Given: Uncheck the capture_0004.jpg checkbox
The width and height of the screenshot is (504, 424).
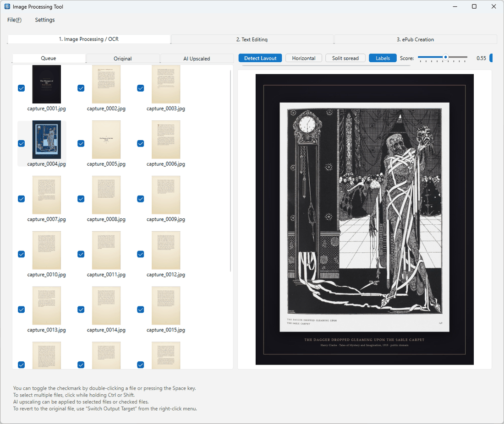Looking at the screenshot, I should point(21,144).
